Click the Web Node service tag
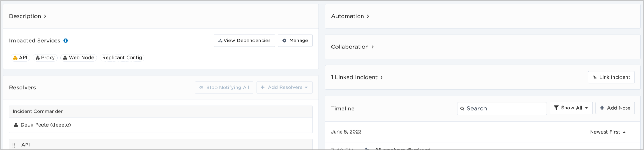644x150 pixels. [x=78, y=58]
